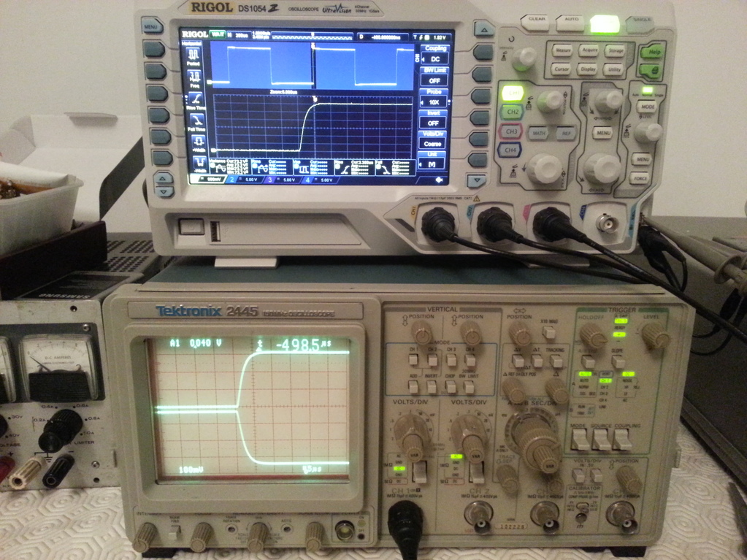
Task: Select channel 3 tab on Rigol screen bottom
Action: click(x=283, y=180)
